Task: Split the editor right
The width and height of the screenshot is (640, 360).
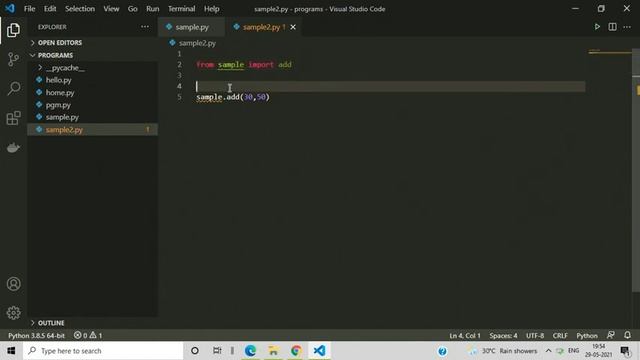Action: click(612, 27)
